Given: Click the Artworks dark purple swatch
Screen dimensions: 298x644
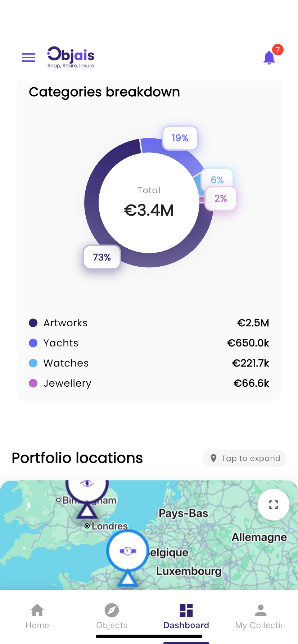Looking at the screenshot, I should click(33, 323).
